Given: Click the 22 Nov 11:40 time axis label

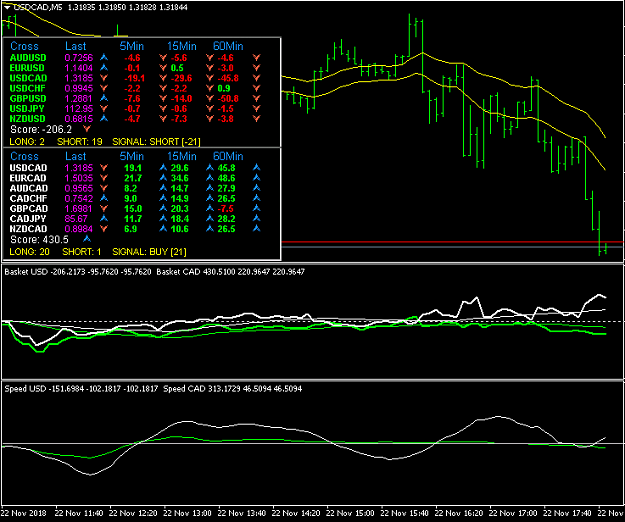Looking at the screenshot, I should (79, 513).
